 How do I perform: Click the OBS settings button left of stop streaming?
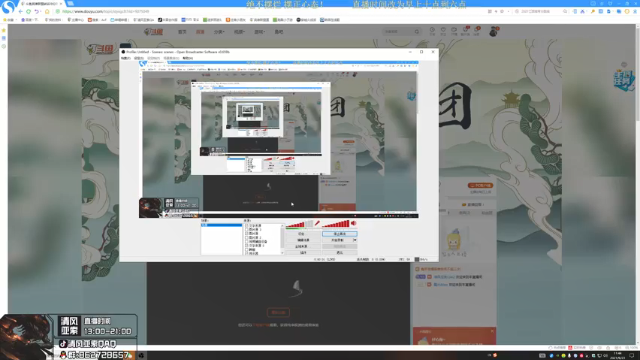tap(302, 234)
